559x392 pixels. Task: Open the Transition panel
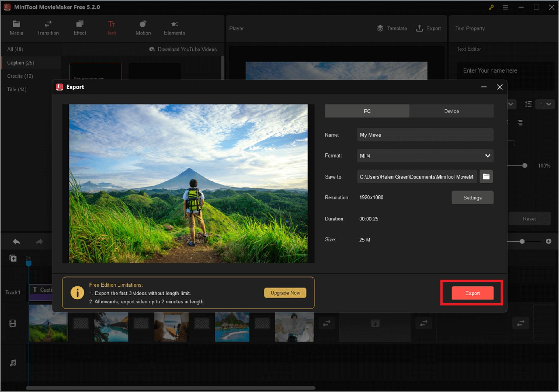48,28
